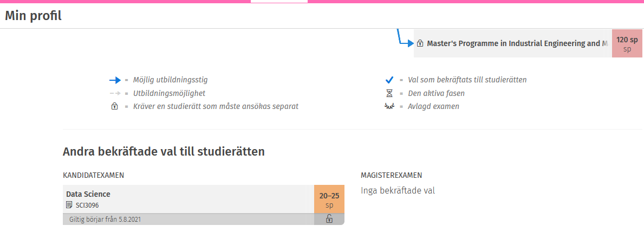
Task: Click the solid blue arrow legend icon
Action: (114, 80)
